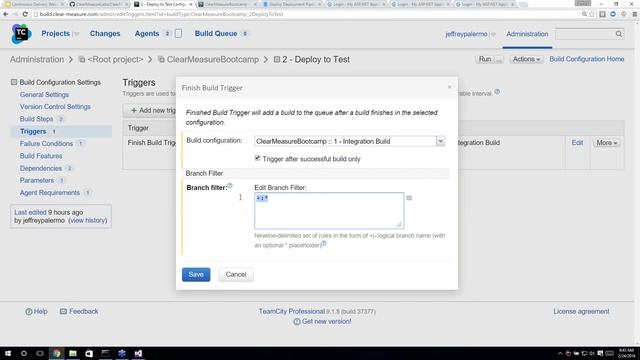Bookmark the page with the star icon
The image size is (640, 360).
592,14
